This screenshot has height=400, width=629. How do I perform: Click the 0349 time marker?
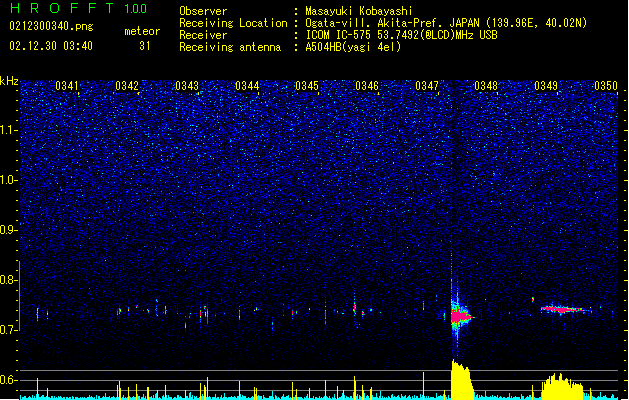[546, 86]
